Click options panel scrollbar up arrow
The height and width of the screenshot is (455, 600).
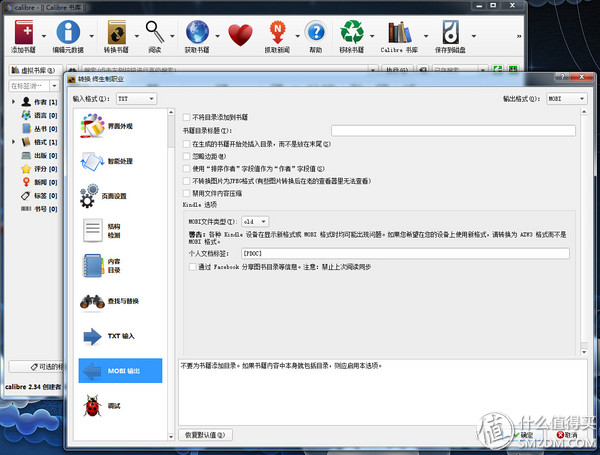point(584,112)
